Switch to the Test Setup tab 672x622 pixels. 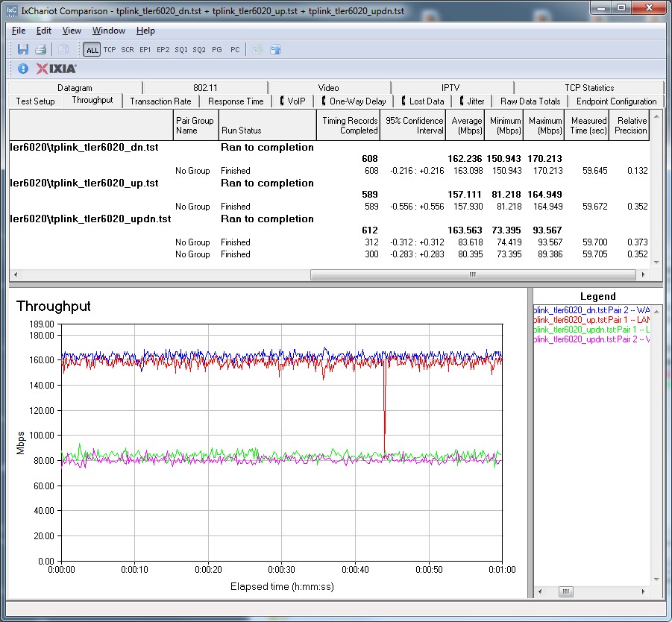point(36,101)
